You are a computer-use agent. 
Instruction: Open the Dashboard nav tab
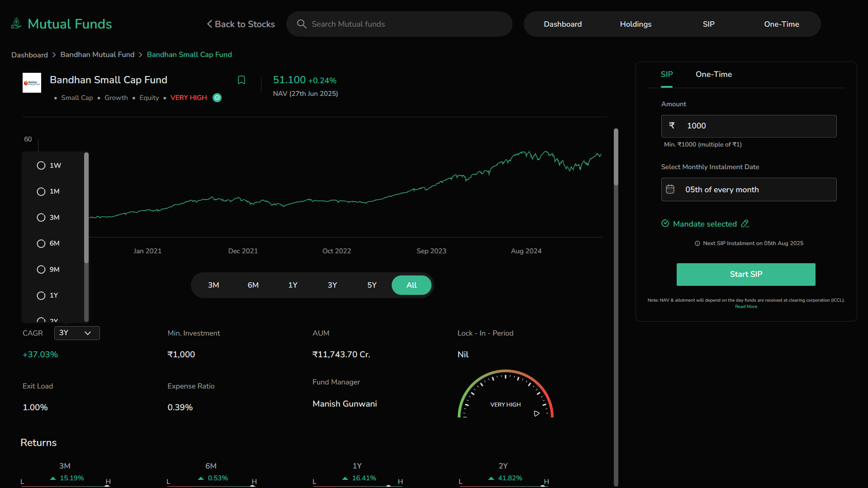point(563,24)
